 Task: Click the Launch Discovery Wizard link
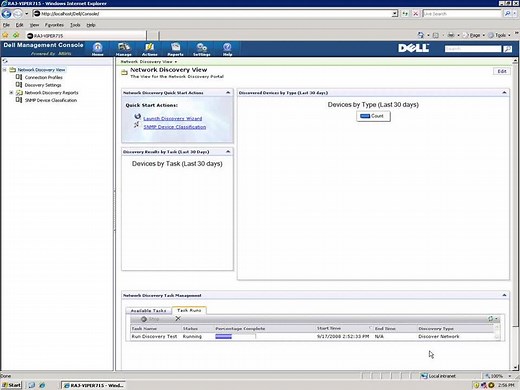point(173,118)
